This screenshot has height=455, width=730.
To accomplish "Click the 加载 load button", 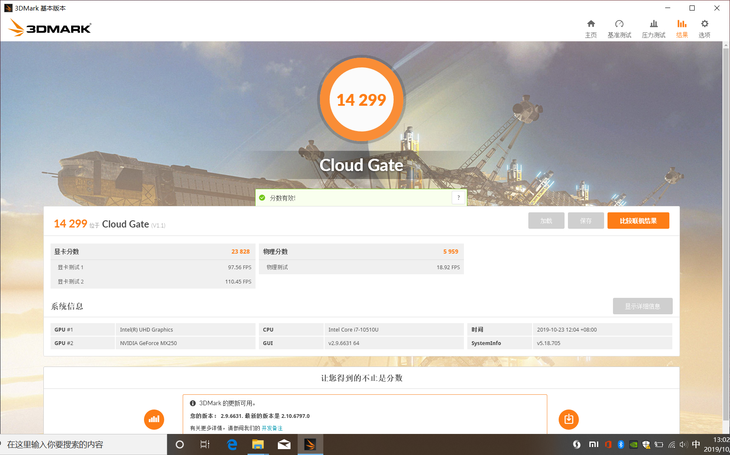I will tap(546, 221).
